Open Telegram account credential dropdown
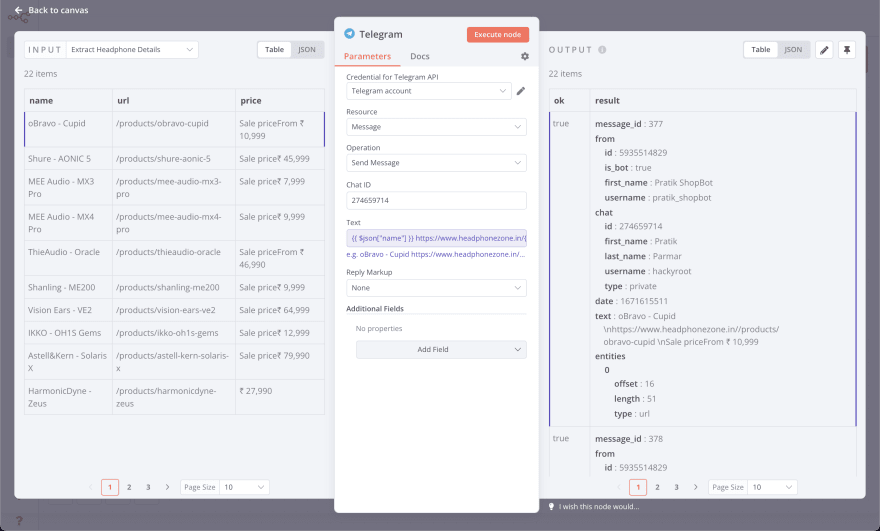Image resolution: width=880 pixels, height=531 pixels. point(429,91)
